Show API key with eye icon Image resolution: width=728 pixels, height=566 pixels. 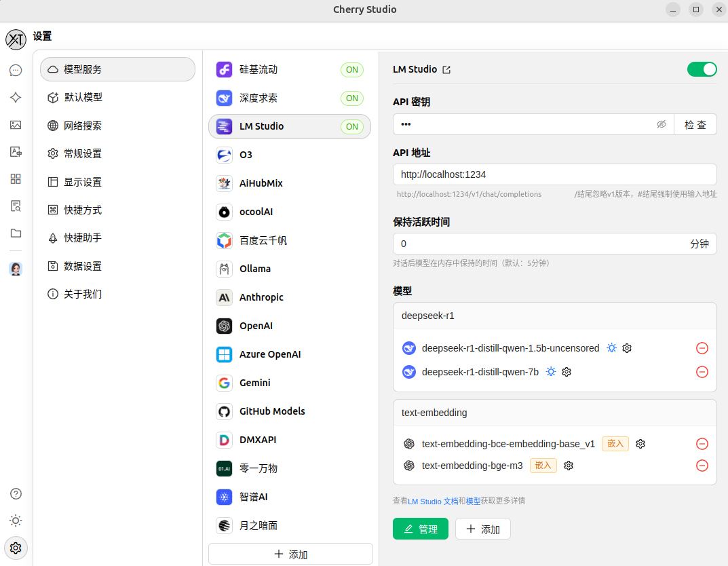pyautogui.click(x=662, y=124)
